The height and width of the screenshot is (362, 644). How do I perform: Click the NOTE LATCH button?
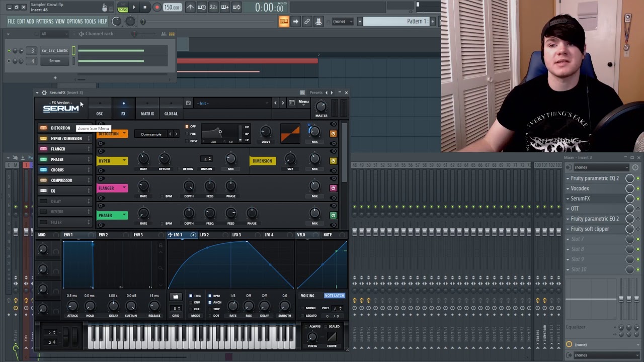tap(334, 296)
